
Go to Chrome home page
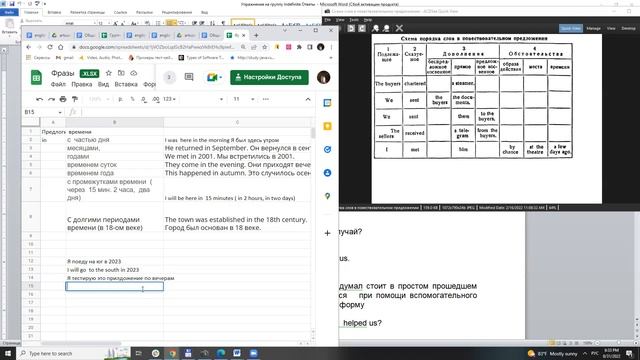tap(60, 47)
